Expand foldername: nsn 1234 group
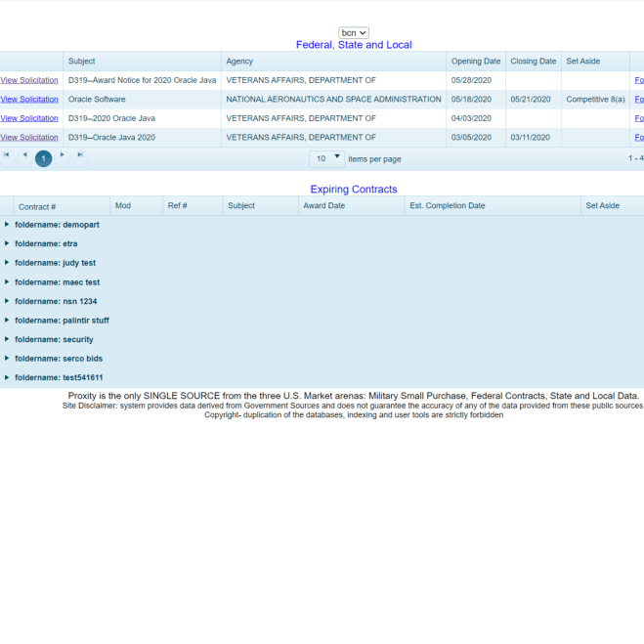The image size is (644, 644). (x=7, y=301)
